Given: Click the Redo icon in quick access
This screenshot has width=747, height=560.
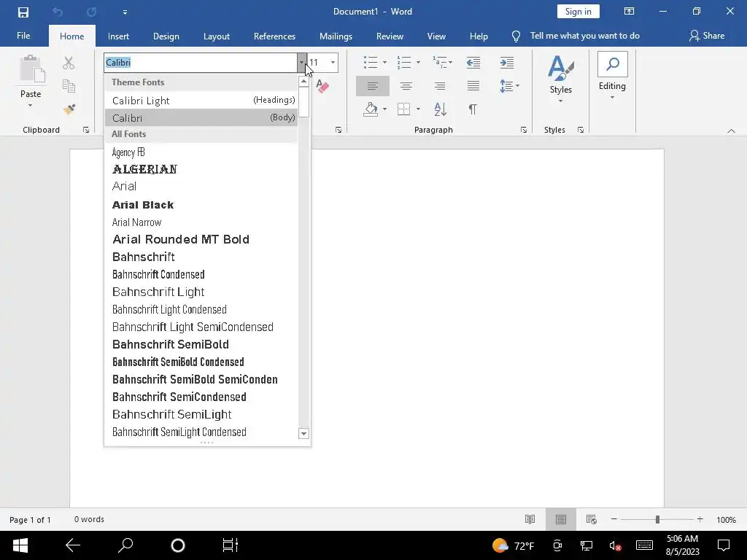Looking at the screenshot, I should 91,12.
